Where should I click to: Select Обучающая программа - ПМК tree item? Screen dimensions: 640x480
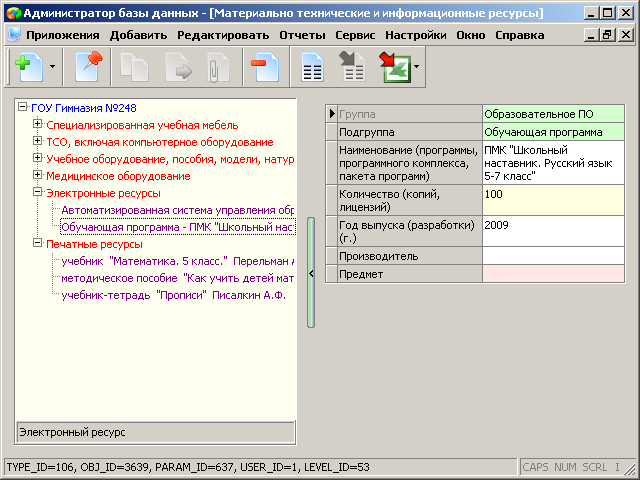click(x=178, y=227)
